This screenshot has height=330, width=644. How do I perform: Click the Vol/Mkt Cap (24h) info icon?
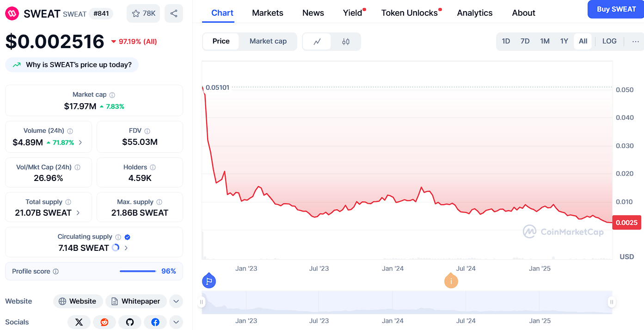pos(78,168)
